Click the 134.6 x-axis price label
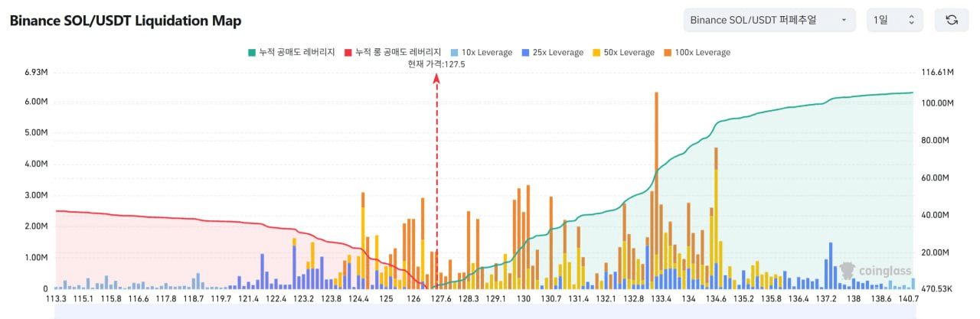This screenshot has height=319, width=980. pos(715,299)
